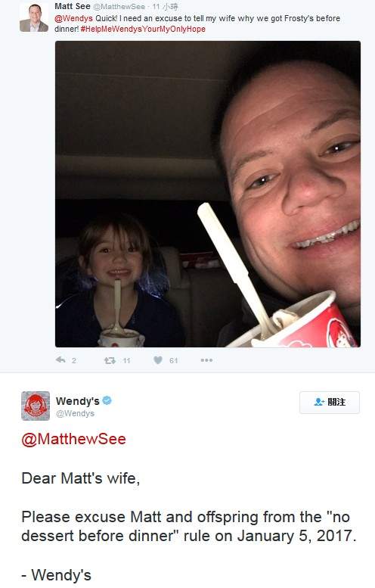Click the gray @MatthewSee handle in header
The image size is (375, 588).
pos(119,7)
